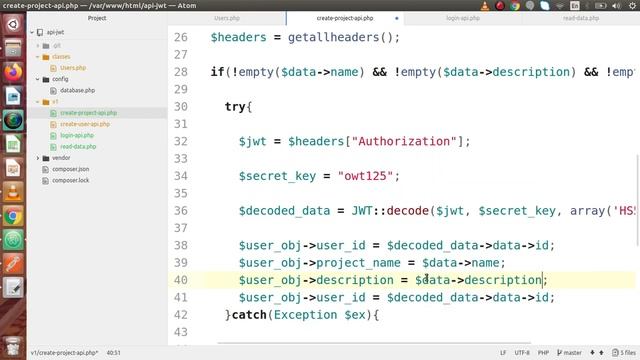The image size is (640, 360).
Task: Switch to the Users.php tab
Action: (227, 18)
